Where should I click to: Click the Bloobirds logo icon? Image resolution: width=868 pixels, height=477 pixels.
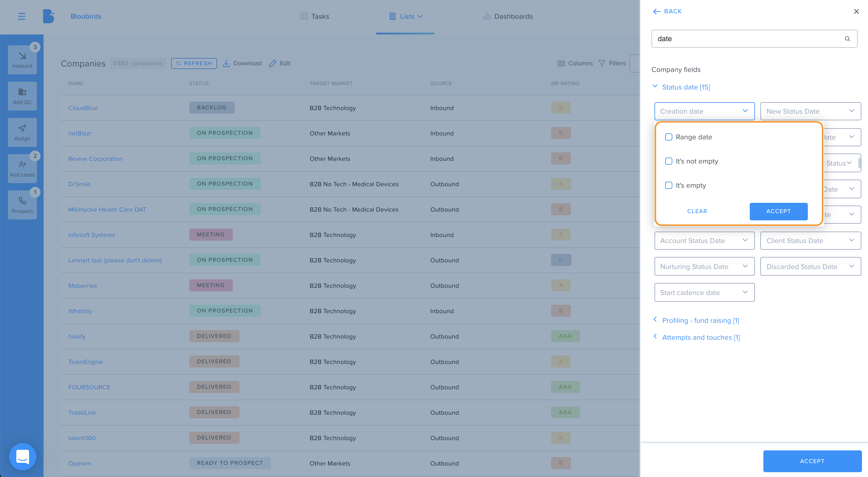point(48,16)
